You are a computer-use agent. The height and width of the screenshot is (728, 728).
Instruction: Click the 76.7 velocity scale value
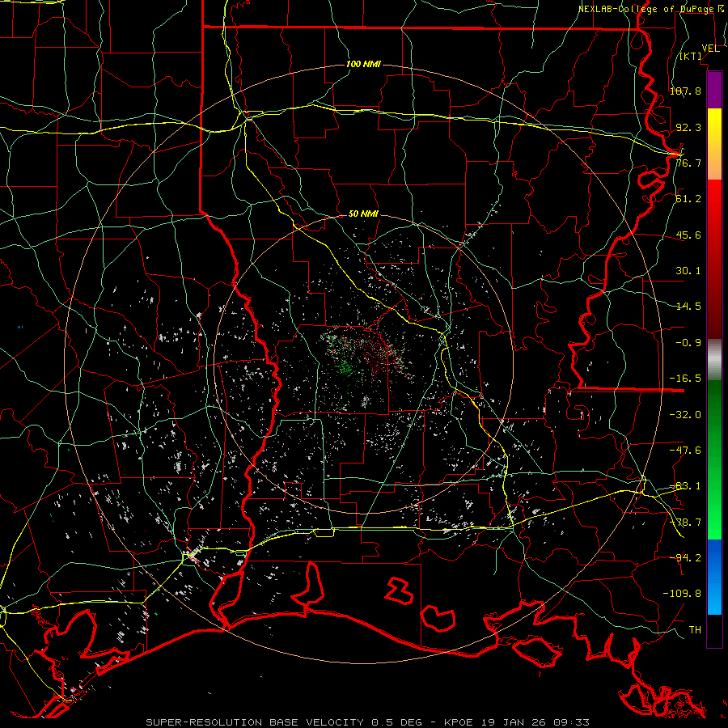pyautogui.click(x=688, y=163)
